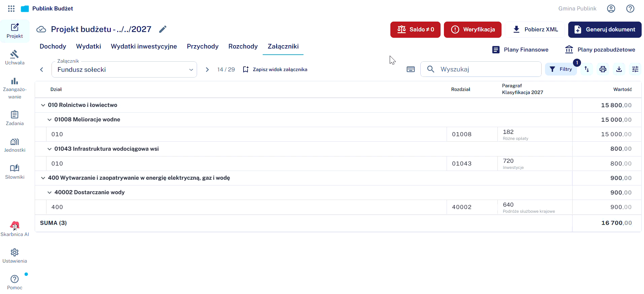Collapse 01043 Infrastruktura wodociągowa wsi row
The width and height of the screenshot is (644, 294).
tap(50, 149)
